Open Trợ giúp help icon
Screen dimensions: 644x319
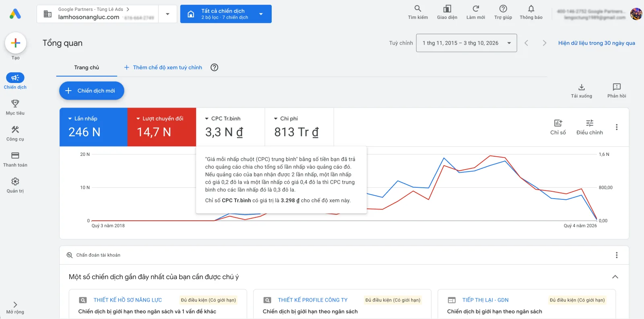tap(503, 8)
